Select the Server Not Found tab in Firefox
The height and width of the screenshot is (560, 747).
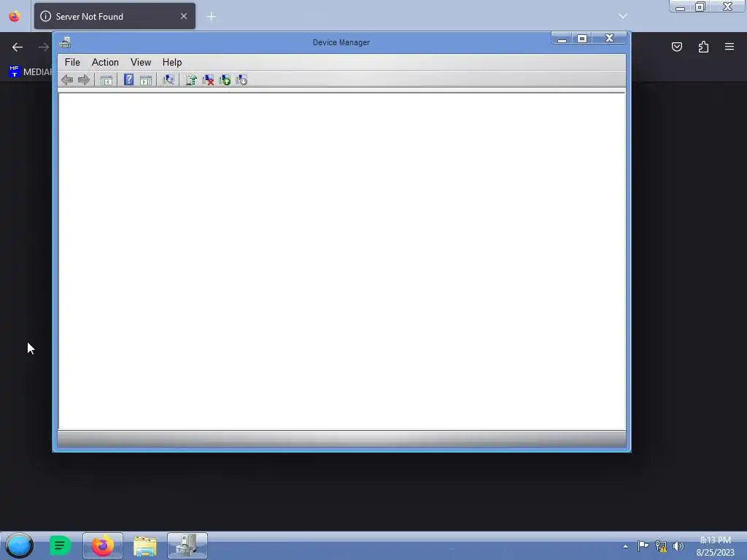click(x=115, y=16)
